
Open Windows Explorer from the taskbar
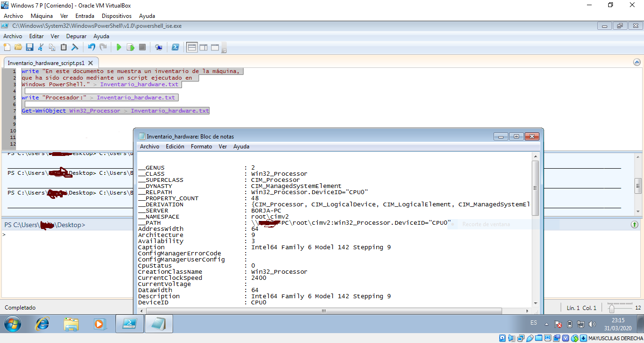71,324
